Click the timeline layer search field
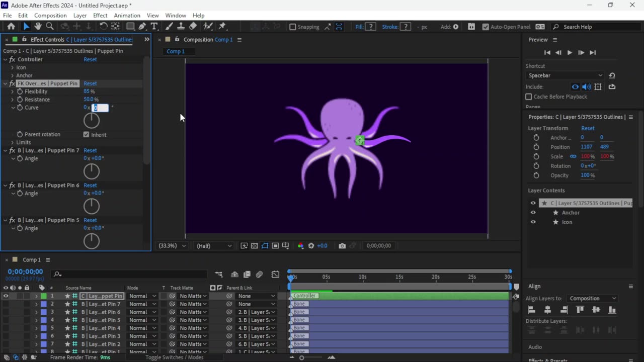 click(130, 274)
